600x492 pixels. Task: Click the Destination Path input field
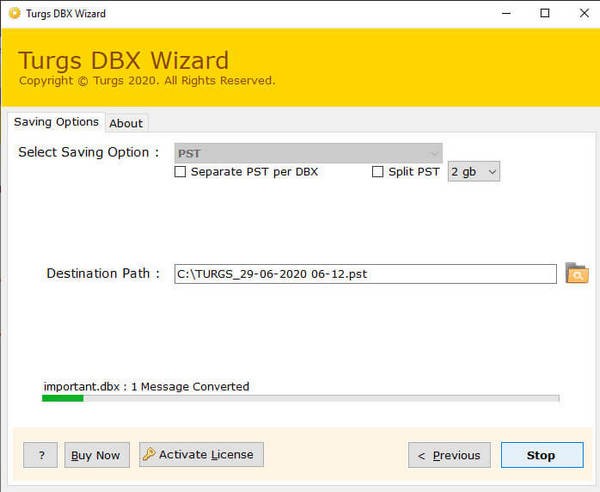(365, 274)
